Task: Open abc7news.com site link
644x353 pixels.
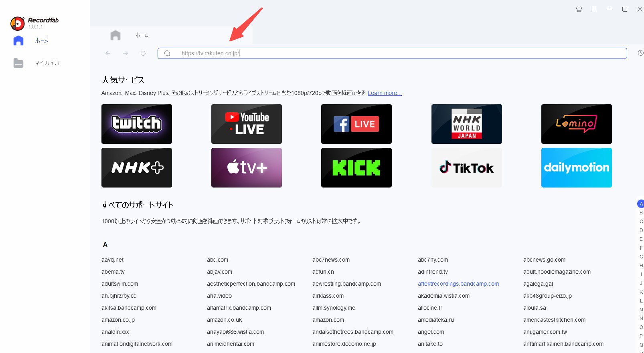Action: pos(331,260)
